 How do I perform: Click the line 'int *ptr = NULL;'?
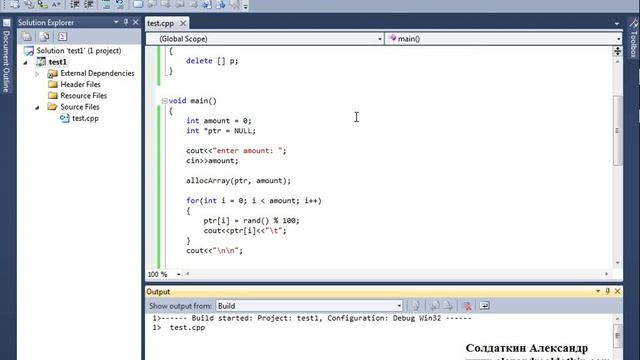(221, 131)
